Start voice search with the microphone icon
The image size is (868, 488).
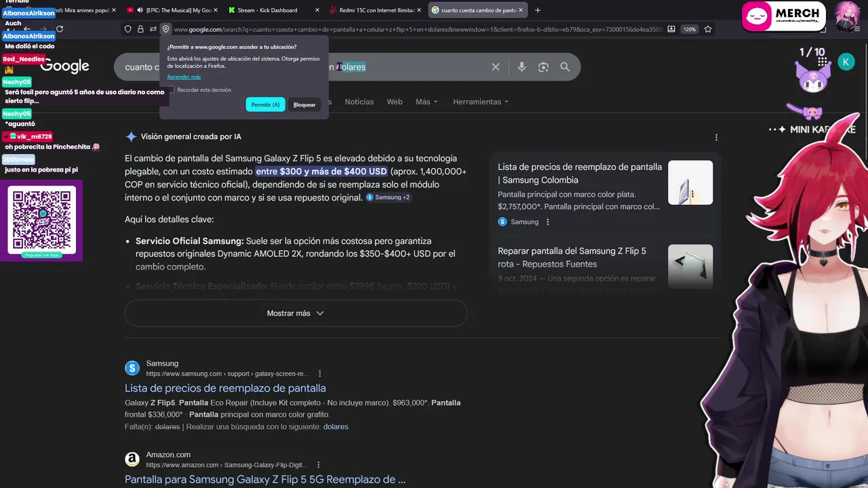click(521, 67)
